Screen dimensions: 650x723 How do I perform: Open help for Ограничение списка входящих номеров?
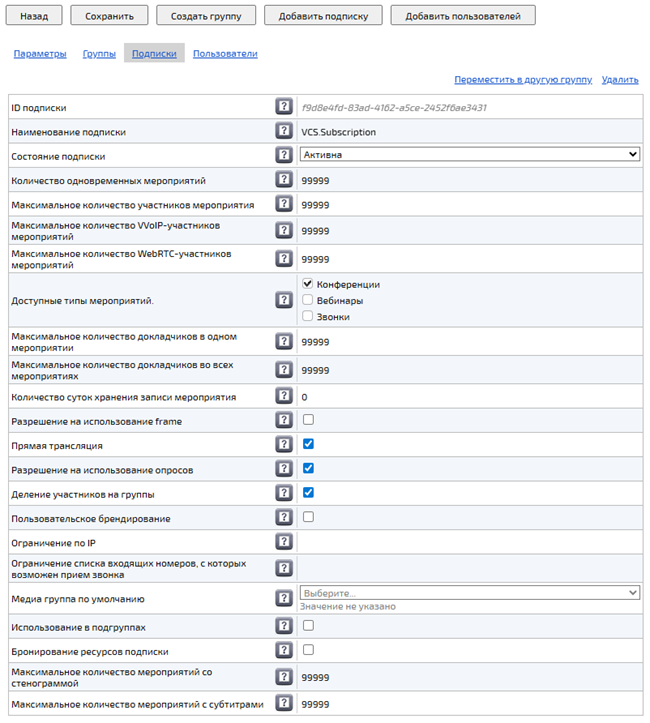[284, 569]
